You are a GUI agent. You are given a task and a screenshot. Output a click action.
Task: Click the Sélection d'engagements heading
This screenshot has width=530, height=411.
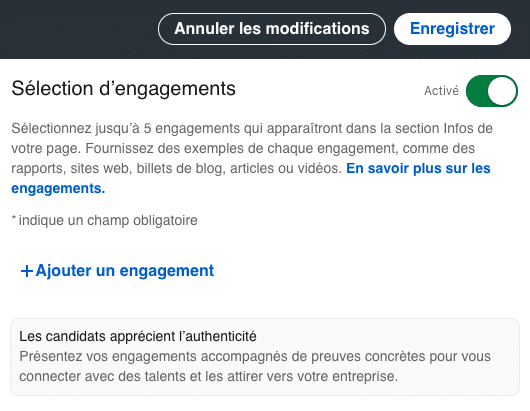point(123,89)
